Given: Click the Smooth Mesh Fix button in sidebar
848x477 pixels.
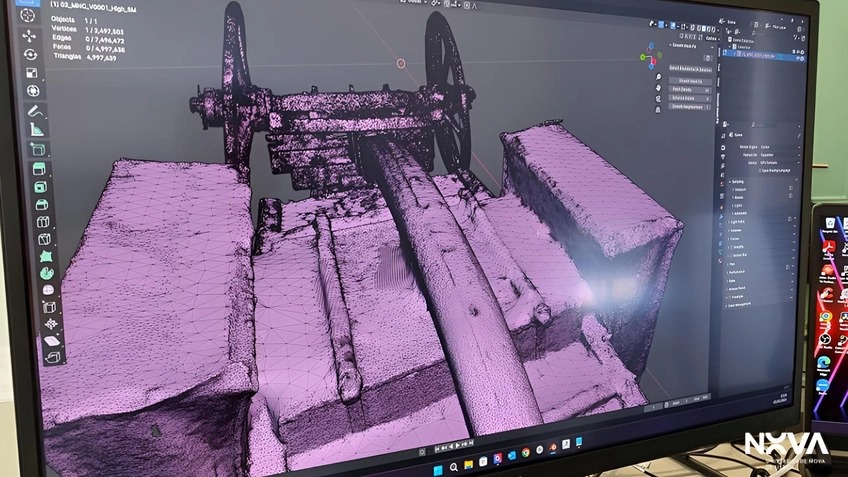Looking at the screenshot, I should coord(690,81).
